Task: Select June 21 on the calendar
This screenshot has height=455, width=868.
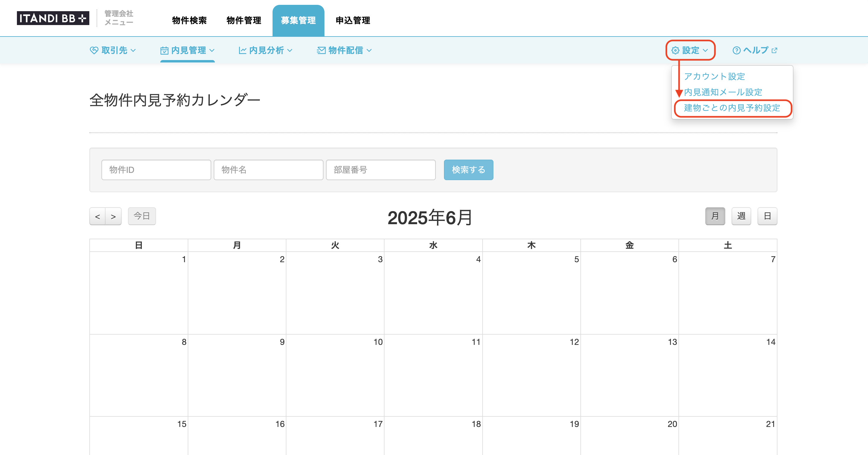Action: click(728, 436)
